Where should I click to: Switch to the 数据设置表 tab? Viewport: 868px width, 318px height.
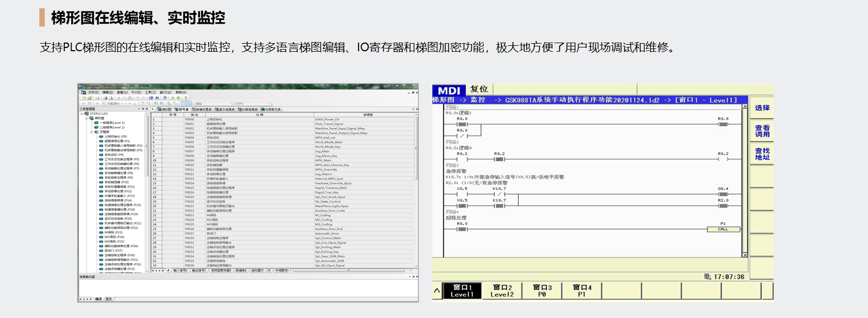[x=202, y=109]
